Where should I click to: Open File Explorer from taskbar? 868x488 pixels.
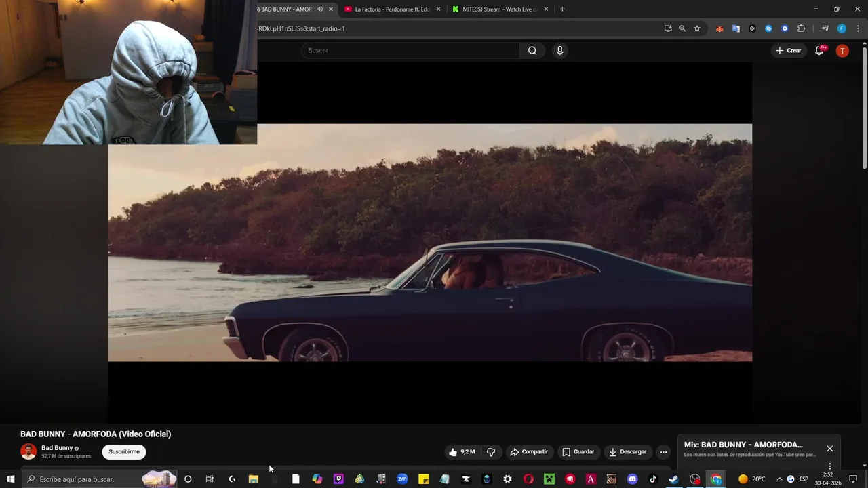pyautogui.click(x=254, y=479)
